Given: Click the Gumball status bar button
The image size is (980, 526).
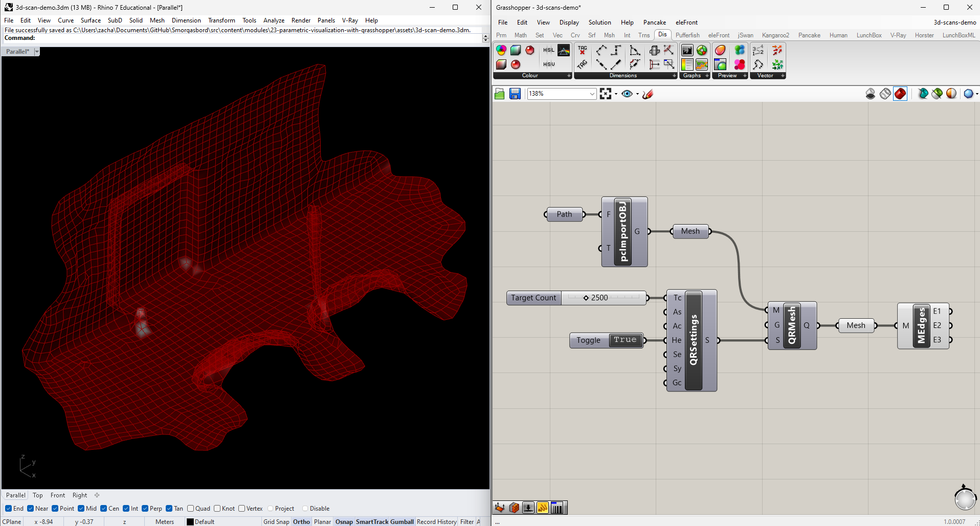Looking at the screenshot, I should [402, 522].
